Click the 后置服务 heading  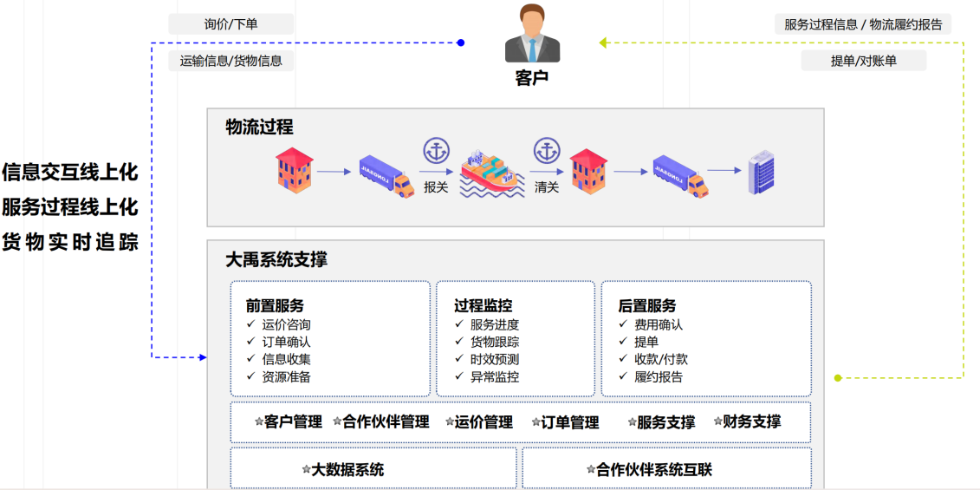(647, 306)
